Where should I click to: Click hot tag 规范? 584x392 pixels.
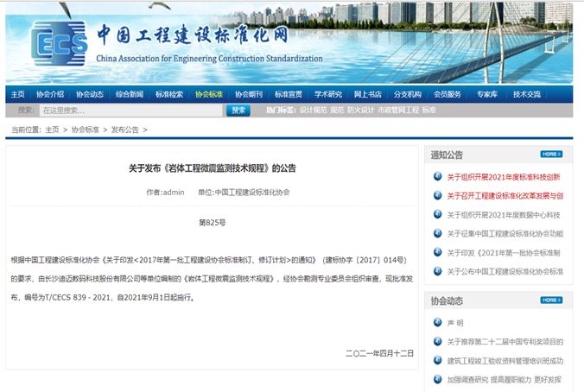pyautogui.click(x=337, y=111)
